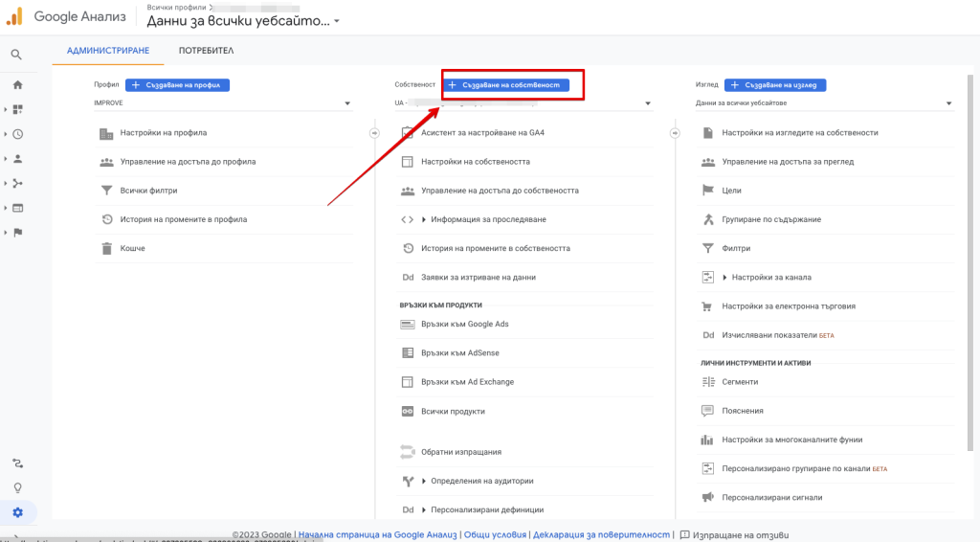The height and width of the screenshot is (542, 980).
Task: Click the Всички филтри funnel icon
Action: (x=107, y=190)
